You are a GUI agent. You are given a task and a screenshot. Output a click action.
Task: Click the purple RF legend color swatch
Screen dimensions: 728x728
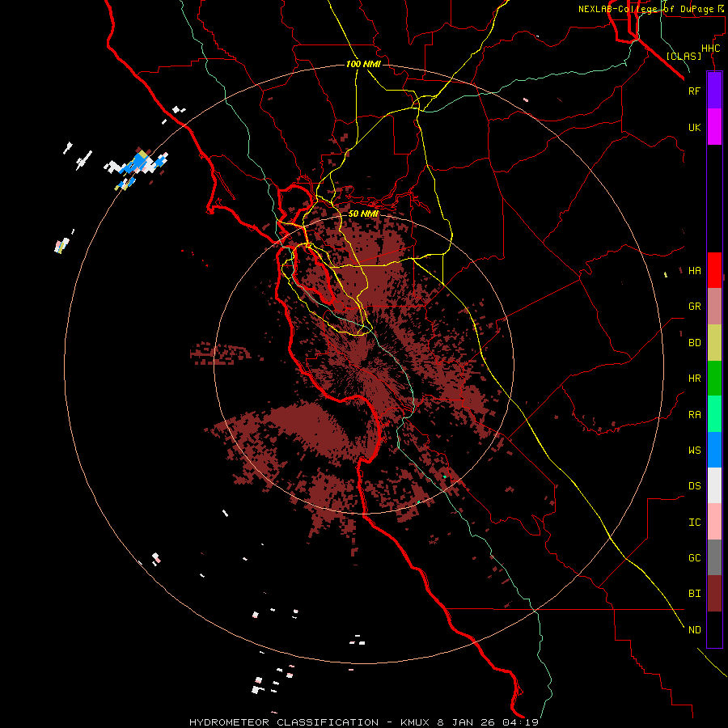point(714,91)
